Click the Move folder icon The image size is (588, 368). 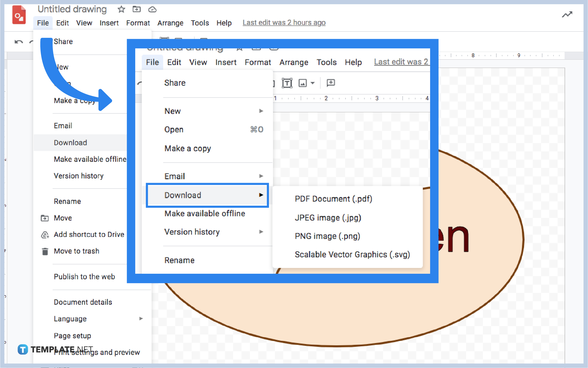(45, 218)
